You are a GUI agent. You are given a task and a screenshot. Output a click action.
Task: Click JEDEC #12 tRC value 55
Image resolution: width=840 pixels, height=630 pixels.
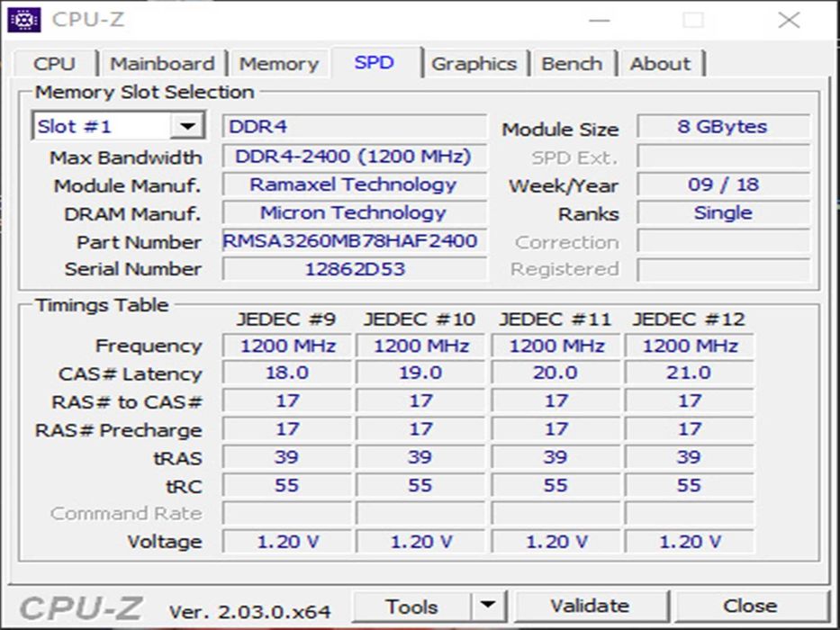[x=690, y=485]
